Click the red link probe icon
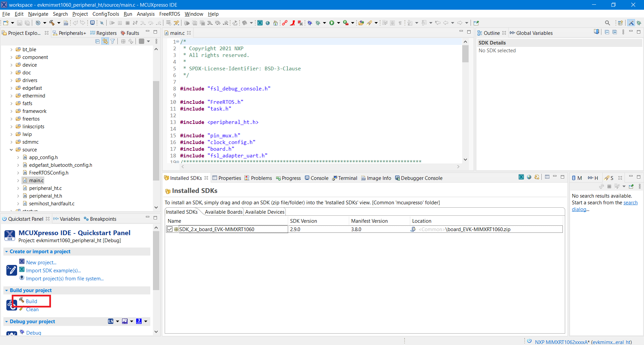This screenshot has height=345, width=644. 284,23
